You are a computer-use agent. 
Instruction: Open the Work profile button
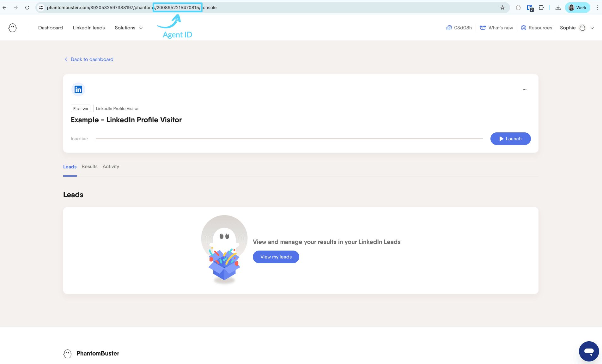click(x=578, y=8)
